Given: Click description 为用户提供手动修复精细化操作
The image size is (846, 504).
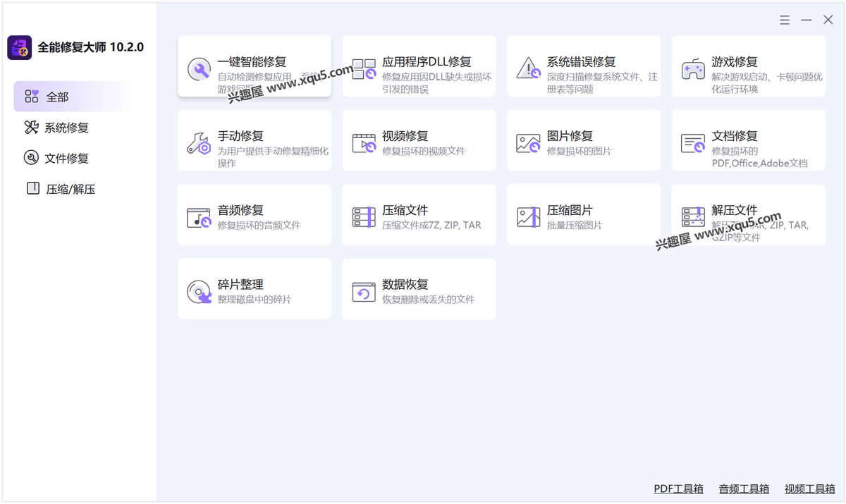Looking at the screenshot, I should [273, 157].
